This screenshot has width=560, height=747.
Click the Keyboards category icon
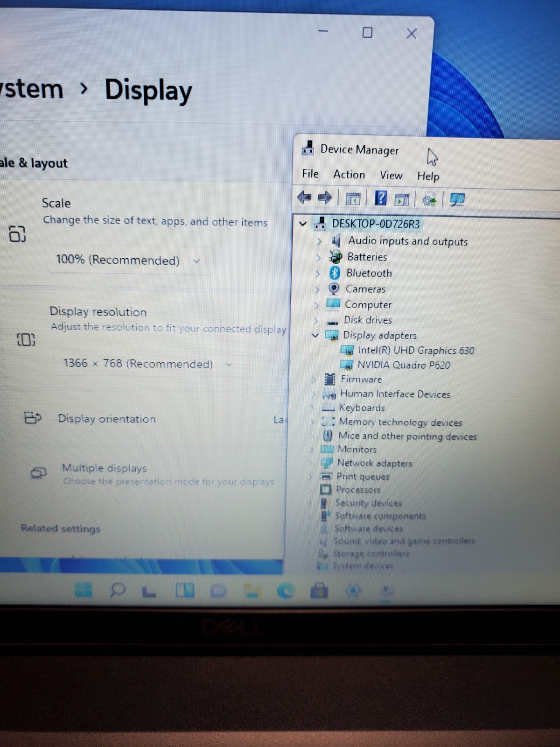coord(329,408)
